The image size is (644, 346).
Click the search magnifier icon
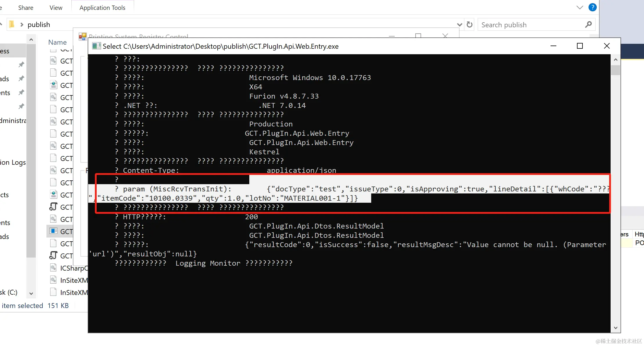[588, 25]
